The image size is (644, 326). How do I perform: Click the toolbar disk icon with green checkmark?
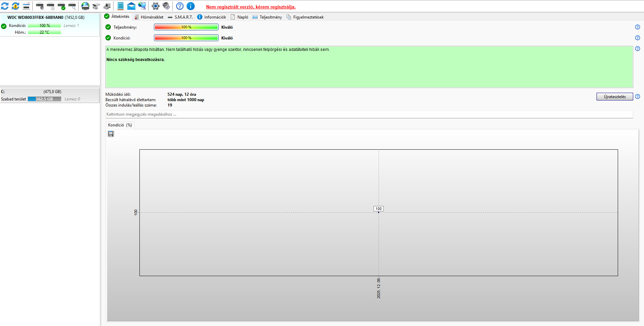click(61, 6)
